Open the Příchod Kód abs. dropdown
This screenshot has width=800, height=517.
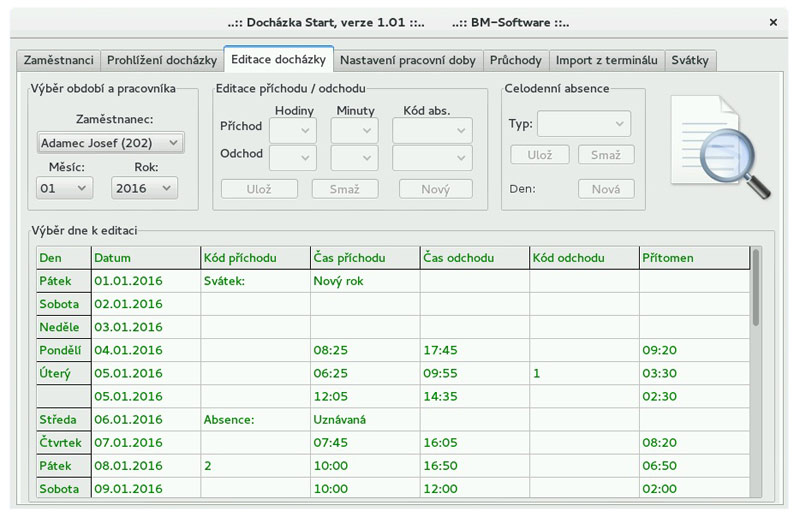pos(432,129)
